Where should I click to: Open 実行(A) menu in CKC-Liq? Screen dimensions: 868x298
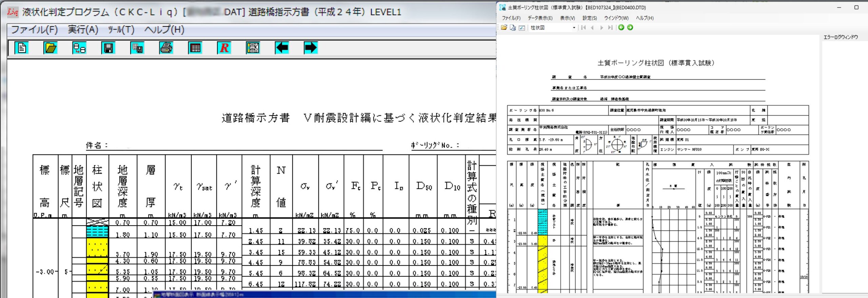pos(83,30)
